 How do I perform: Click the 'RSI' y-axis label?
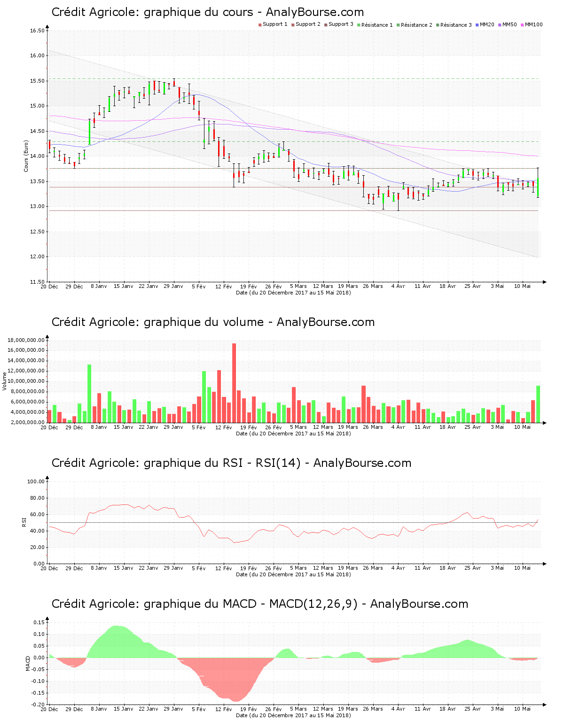[x=24, y=522]
